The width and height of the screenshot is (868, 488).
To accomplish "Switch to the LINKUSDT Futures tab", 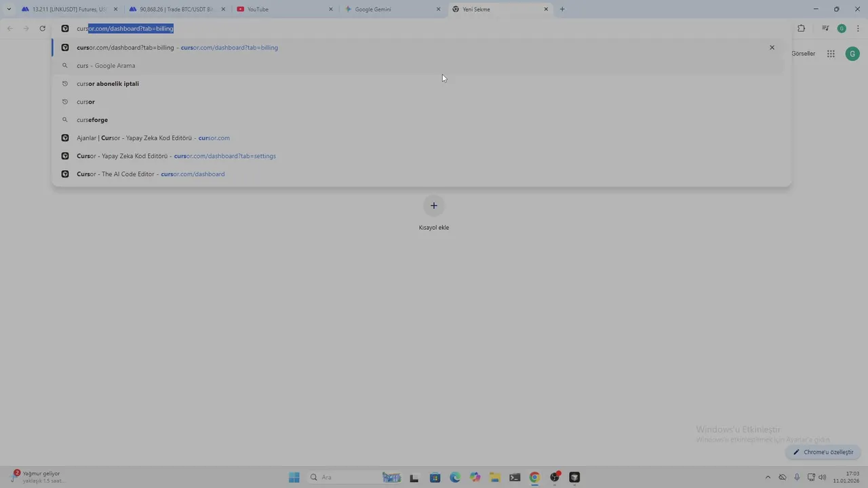I will tap(70, 9).
